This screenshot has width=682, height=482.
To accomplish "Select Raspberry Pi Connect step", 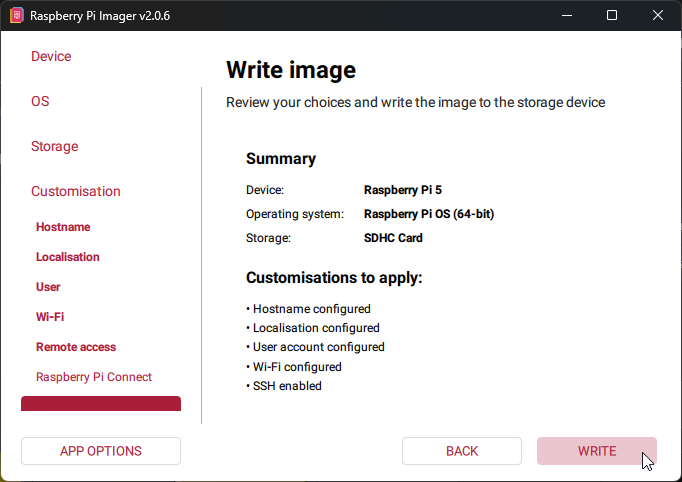I will tap(94, 377).
